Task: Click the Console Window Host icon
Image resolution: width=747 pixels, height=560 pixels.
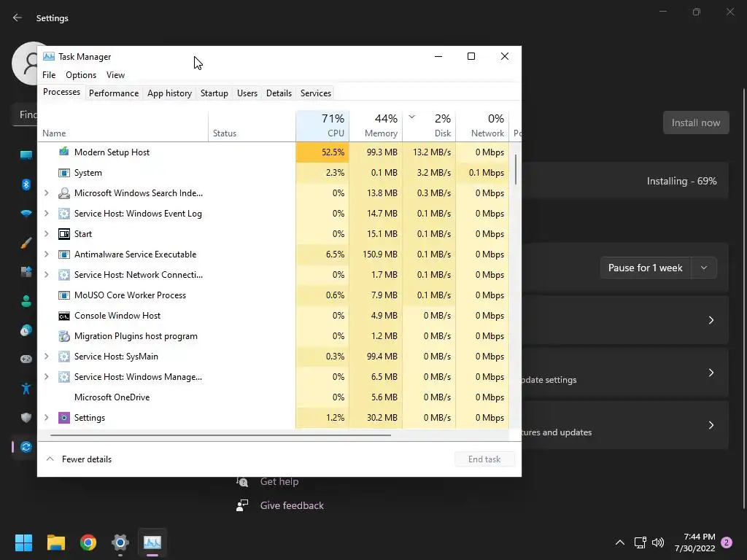Action: pos(64,316)
